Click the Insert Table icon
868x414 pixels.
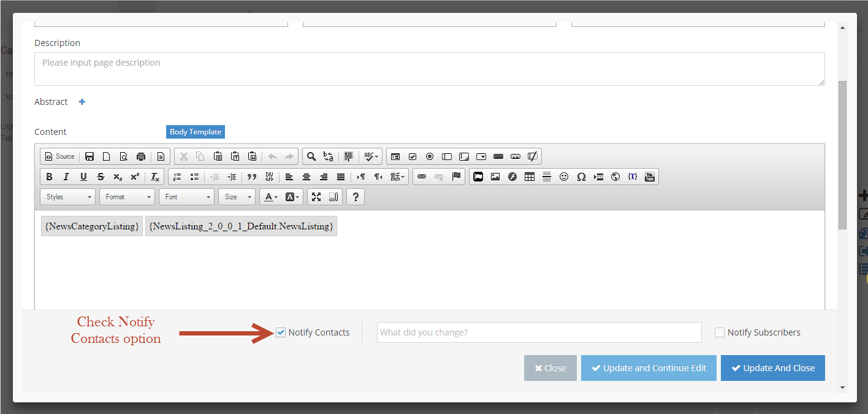point(530,177)
